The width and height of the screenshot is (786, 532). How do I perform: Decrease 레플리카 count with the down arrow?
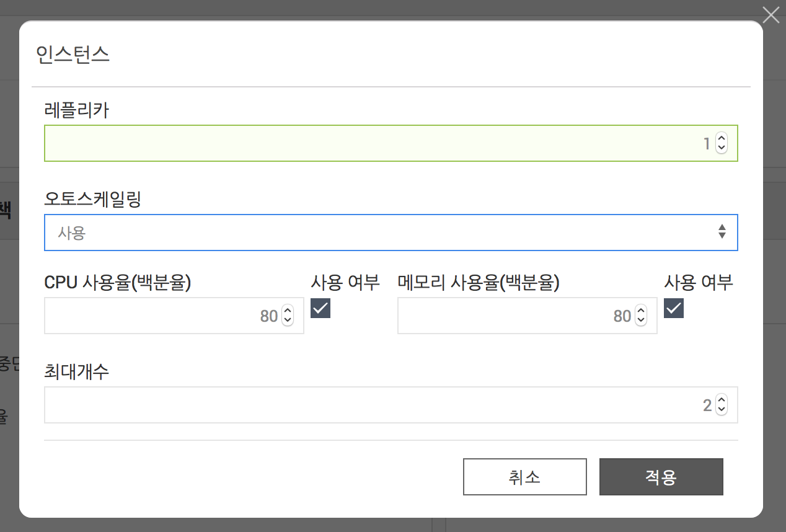point(721,148)
